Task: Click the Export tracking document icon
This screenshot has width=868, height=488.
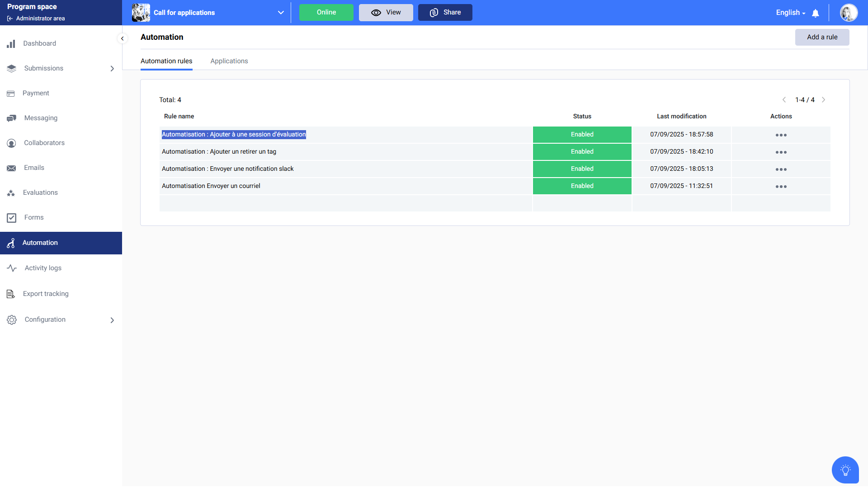Action: pos(11,294)
